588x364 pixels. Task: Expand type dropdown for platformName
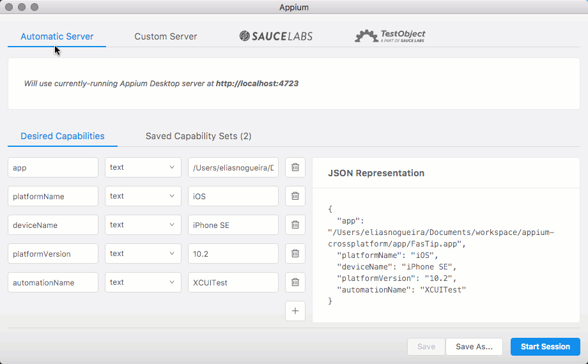pos(143,196)
